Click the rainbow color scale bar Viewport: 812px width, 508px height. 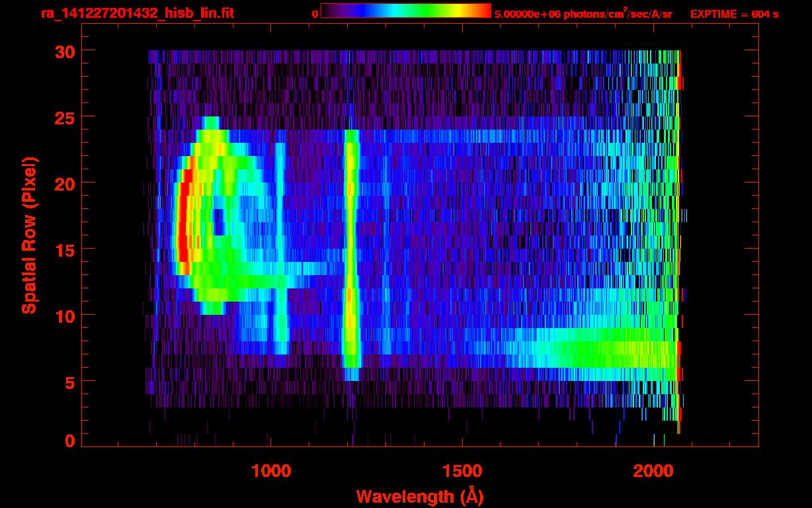click(406, 11)
